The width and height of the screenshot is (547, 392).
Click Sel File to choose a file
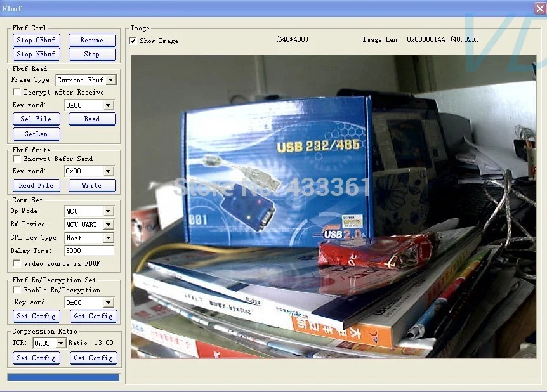pos(36,119)
